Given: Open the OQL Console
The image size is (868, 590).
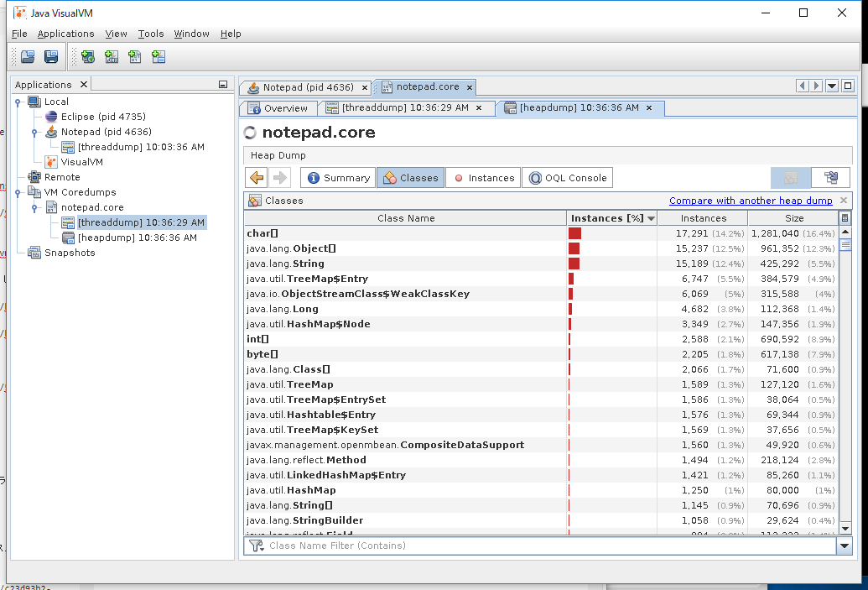Looking at the screenshot, I should pos(568,178).
